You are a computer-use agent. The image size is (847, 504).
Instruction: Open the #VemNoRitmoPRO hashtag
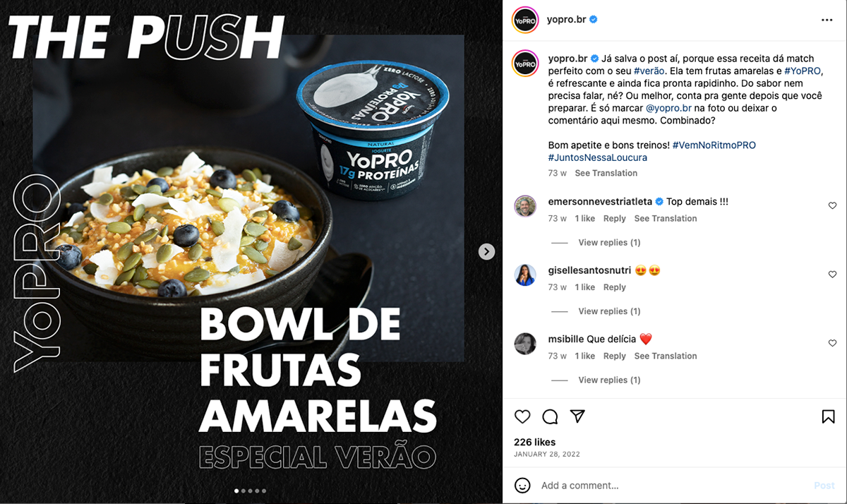[714, 145]
